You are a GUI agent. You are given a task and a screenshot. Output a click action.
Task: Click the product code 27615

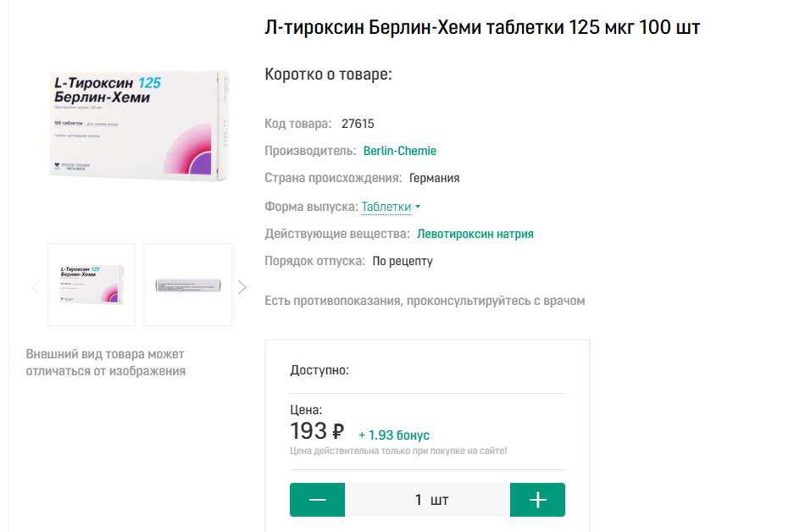(358, 124)
